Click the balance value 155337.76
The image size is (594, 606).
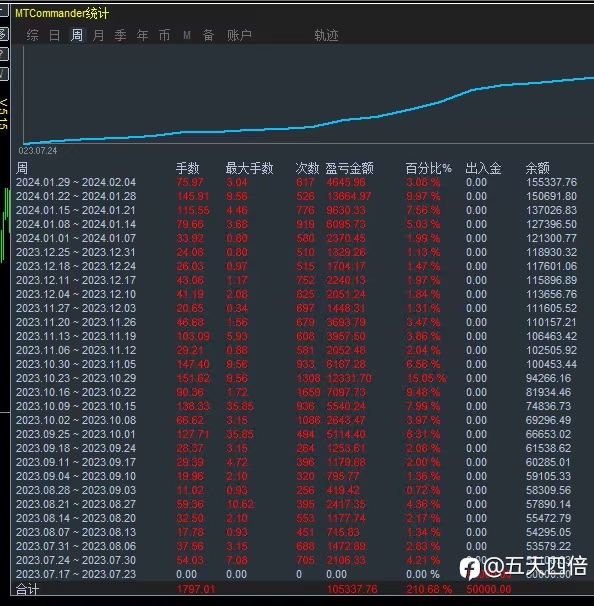pos(551,182)
